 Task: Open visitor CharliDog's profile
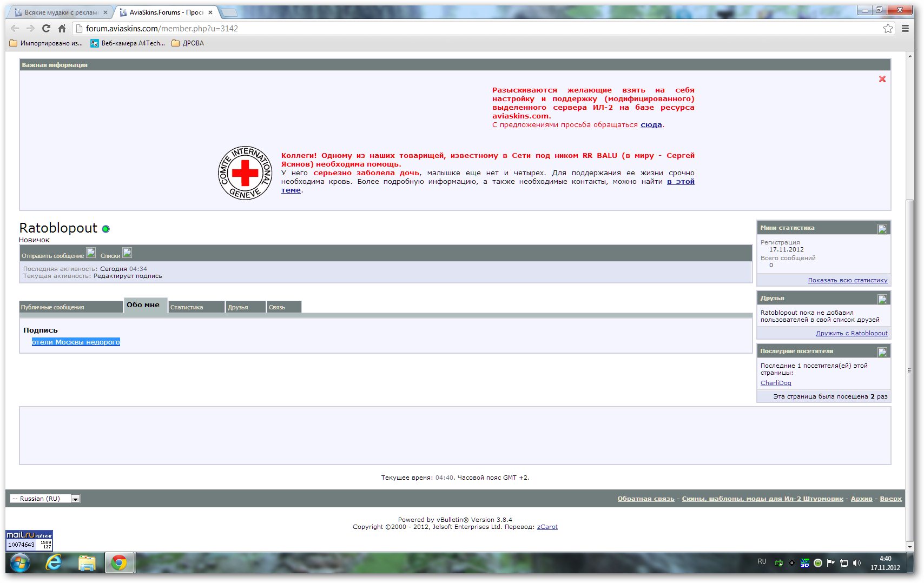tap(776, 383)
